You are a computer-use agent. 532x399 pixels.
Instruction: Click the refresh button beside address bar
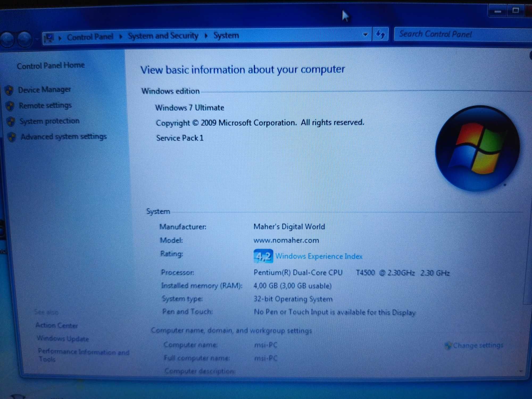380,35
